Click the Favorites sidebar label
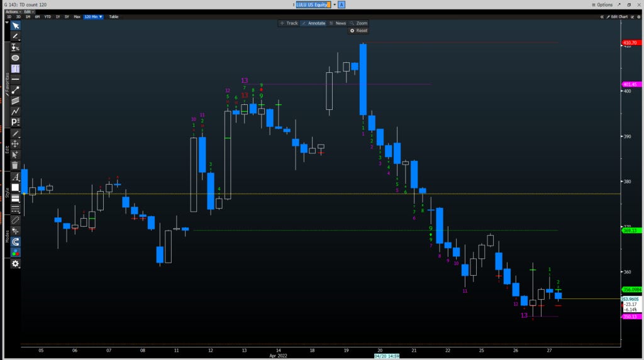Viewport: 644px width, 360px height. pyautogui.click(x=7, y=85)
